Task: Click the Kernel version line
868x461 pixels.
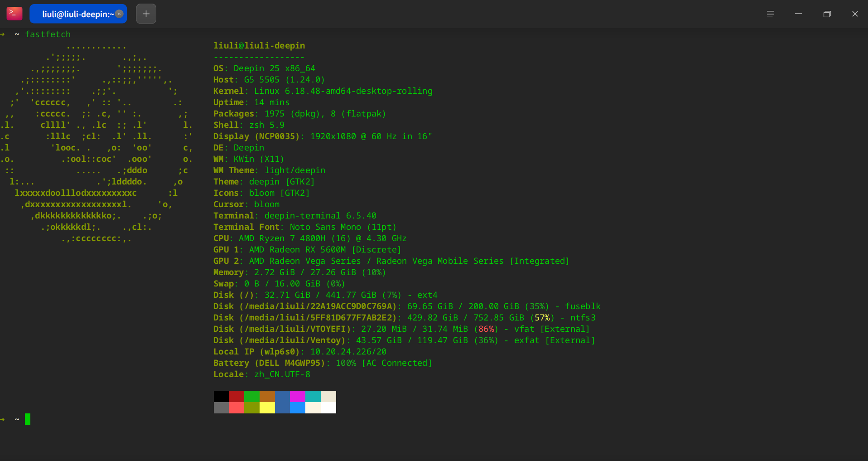Action: [323, 91]
